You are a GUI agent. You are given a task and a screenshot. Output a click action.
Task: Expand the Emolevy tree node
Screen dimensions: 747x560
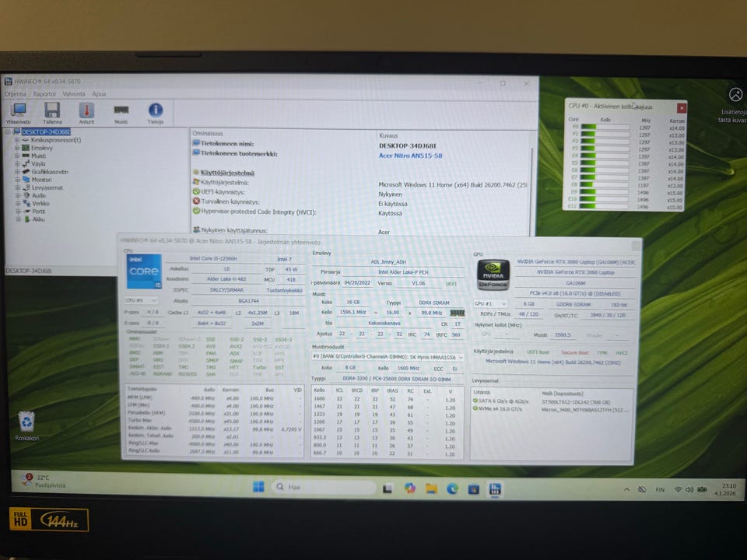click(x=17, y=148)
